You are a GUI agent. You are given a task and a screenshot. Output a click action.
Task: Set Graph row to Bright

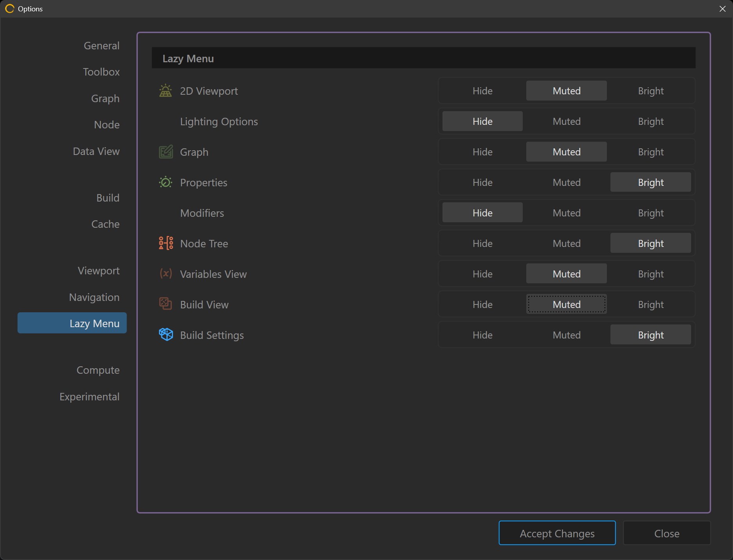pyautogui.click(x=651, y=152)
